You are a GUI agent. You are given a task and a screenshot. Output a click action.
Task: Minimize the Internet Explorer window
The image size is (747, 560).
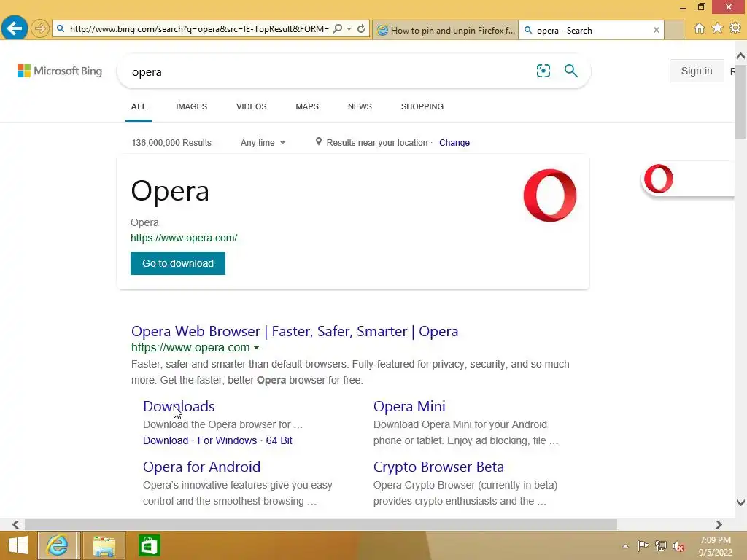[682, 7]
